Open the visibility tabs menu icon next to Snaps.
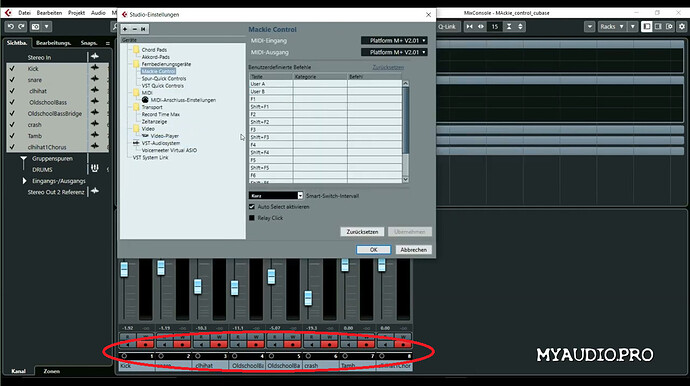This screenshot has width=690, height=386. pos(108,43)
